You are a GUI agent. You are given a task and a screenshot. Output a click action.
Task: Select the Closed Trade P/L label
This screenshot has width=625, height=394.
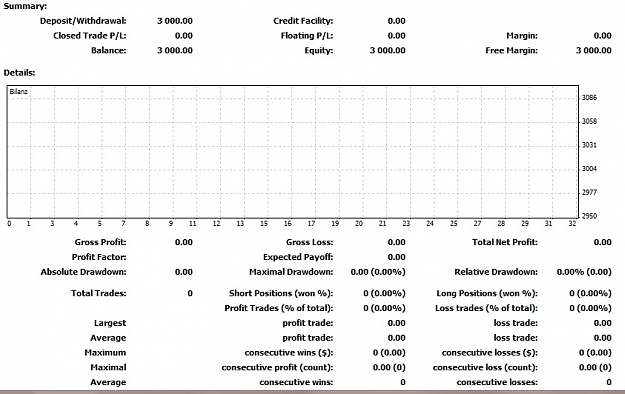point(90,36)
